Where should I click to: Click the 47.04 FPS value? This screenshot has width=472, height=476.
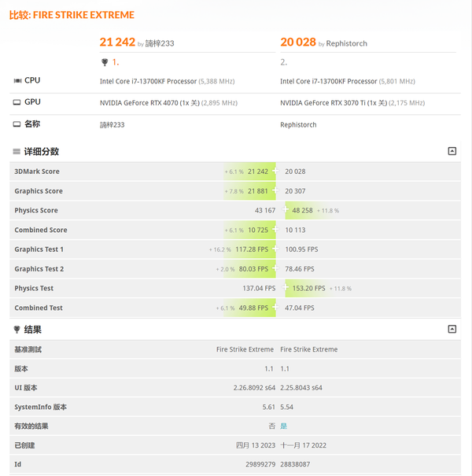click(300, 308)
